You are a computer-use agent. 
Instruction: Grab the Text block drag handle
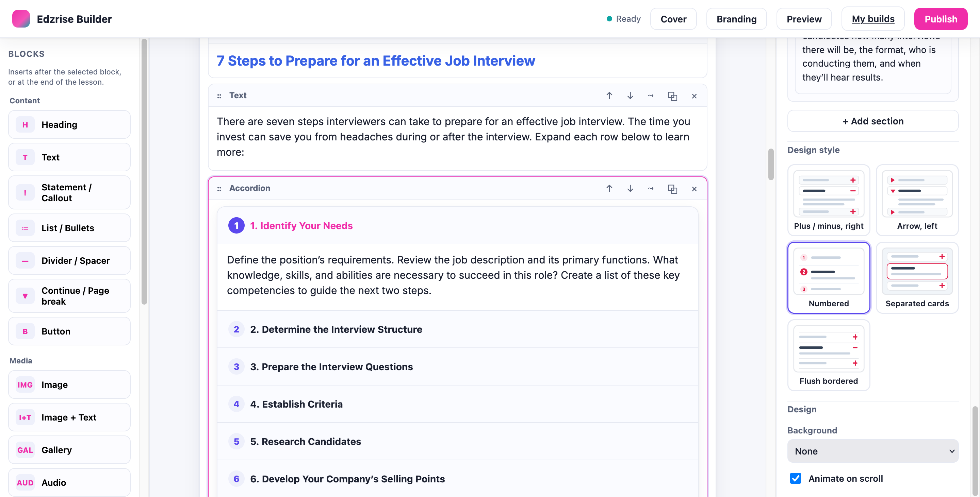tap(219, 96)
